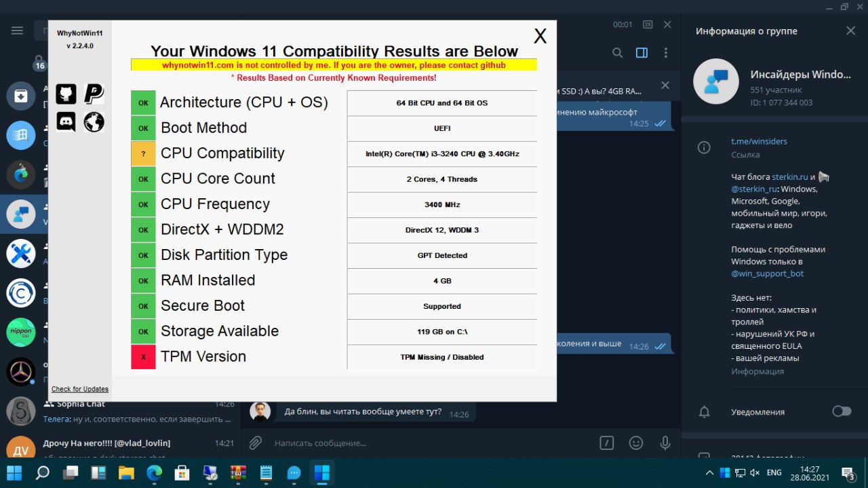Select the '119 GB on C:\' result text
Viewport: 868px width, 488px height.
pyautogui.click(x=442, y=332)
